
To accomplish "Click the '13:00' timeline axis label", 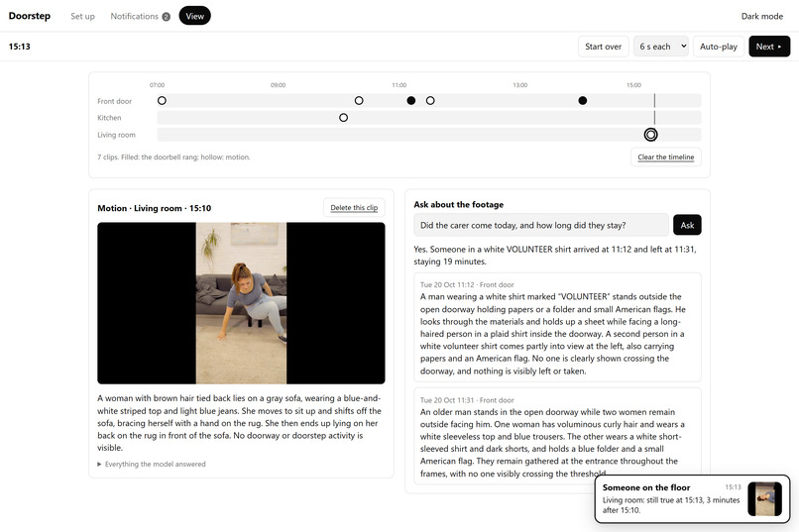I will (x=519, y=85).
